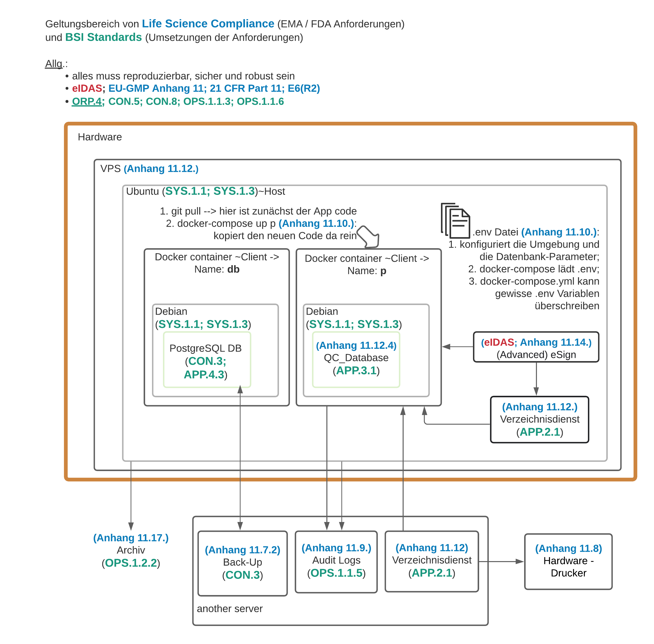This screenshot has height=644, width=654.
Task: Select the QC_Database box
Action: (356, 359)
